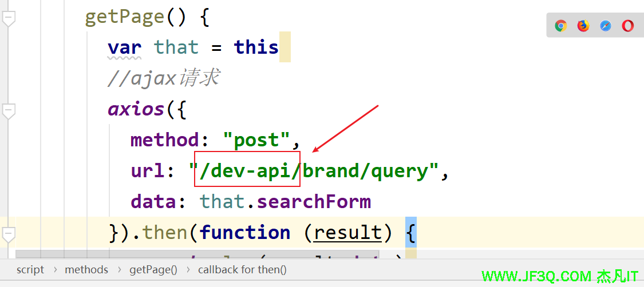Open preview in Opera browser

[x=628, y=26]
